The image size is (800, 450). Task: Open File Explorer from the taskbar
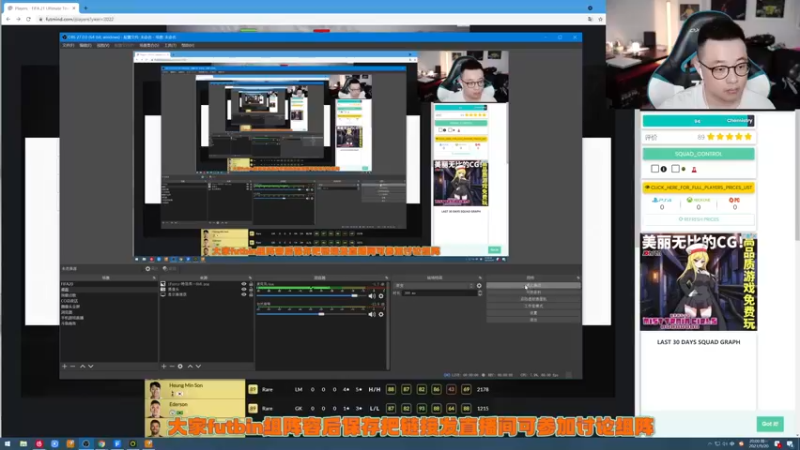[x=23, y=444]
